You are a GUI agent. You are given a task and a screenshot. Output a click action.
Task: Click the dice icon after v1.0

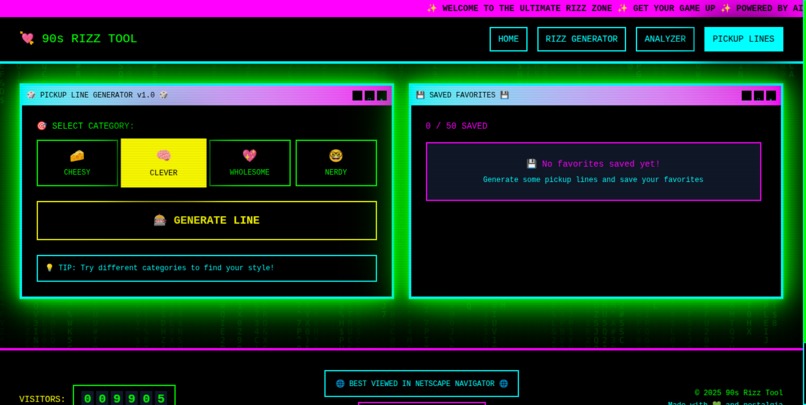(163, 95)
